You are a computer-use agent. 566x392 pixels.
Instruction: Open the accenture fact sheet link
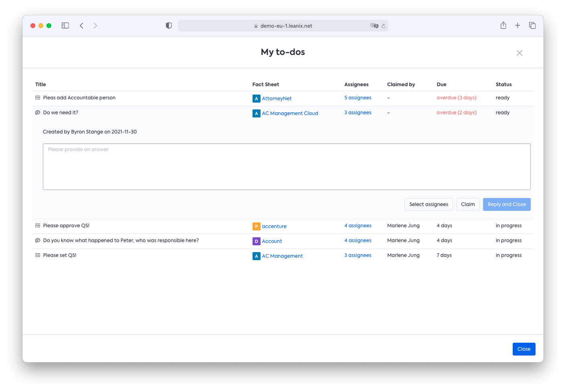tap(274, 226)
